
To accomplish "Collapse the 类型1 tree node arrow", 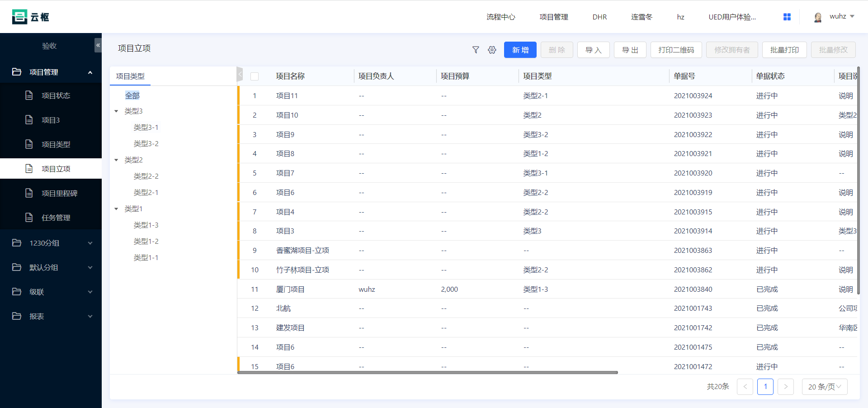I will coord(116,209).
